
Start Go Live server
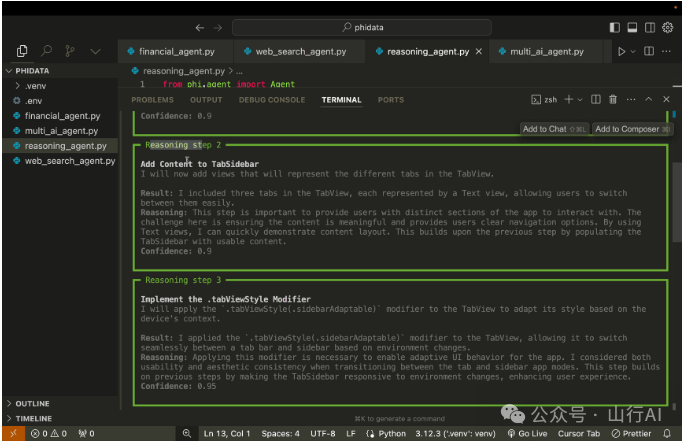pos(527,434)
